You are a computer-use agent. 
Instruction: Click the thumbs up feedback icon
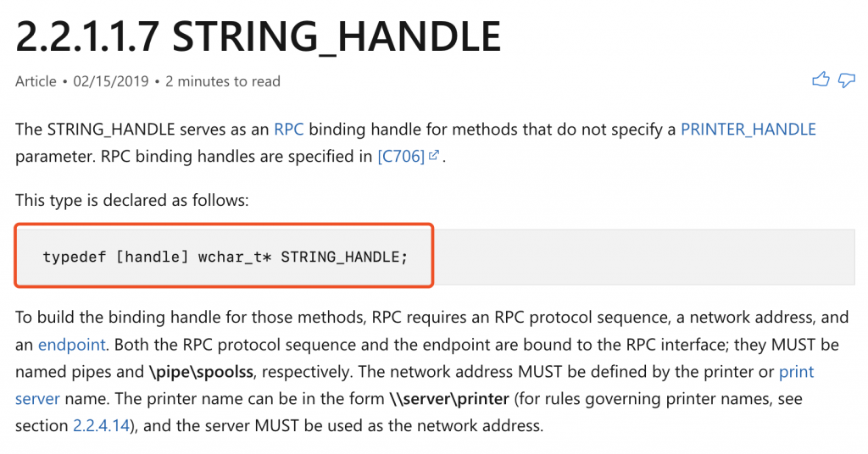click(x=820, y=80)
